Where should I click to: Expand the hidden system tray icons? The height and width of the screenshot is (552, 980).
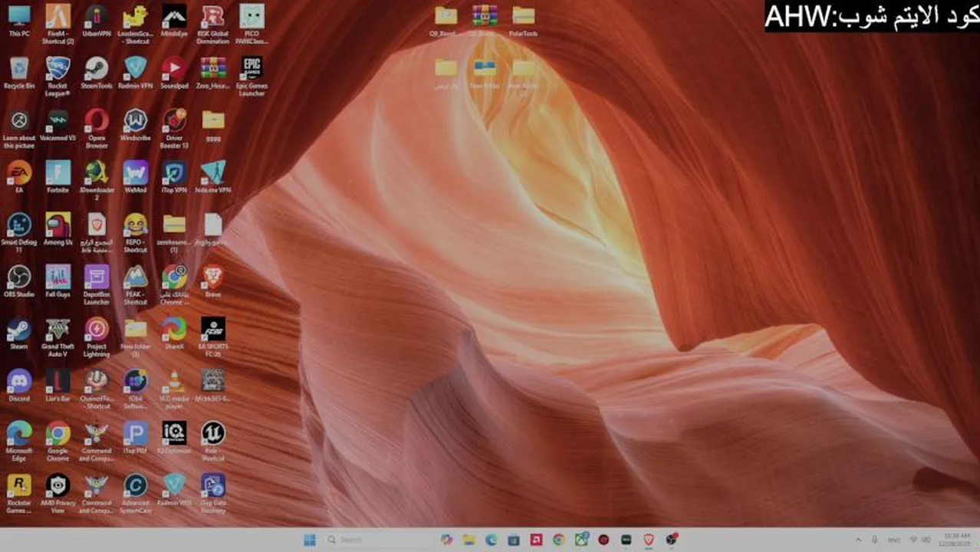click(x=858, y=540)
